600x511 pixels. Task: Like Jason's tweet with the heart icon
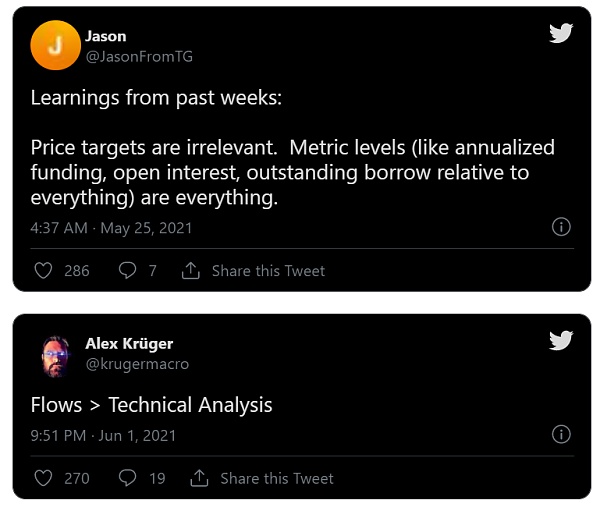(43, 270)
